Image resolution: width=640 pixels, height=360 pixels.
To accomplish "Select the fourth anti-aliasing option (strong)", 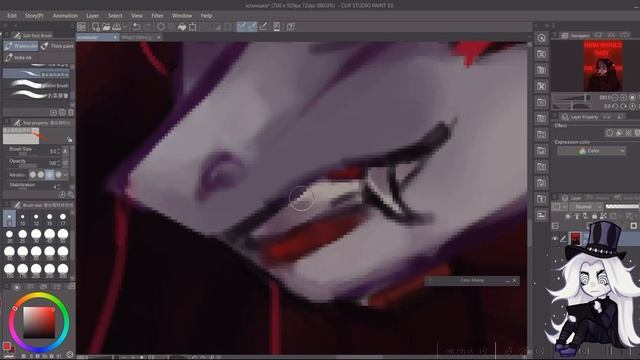I will pyautogui.click(x=58, y=175).
